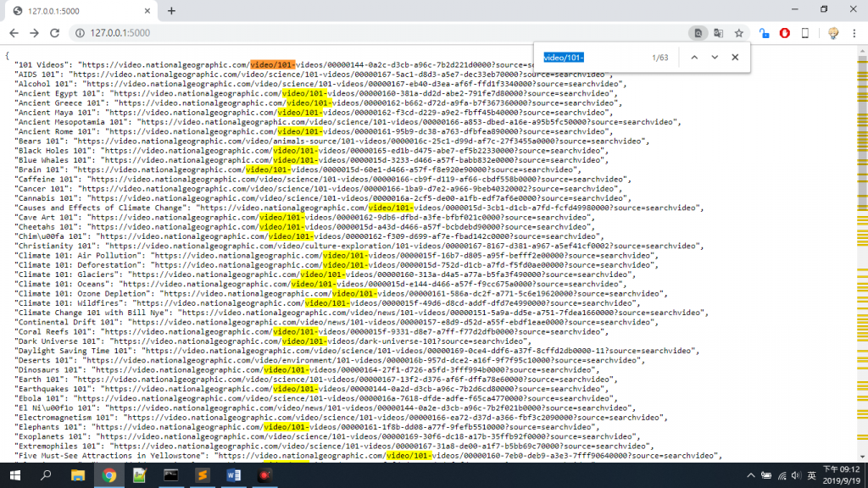The width and height of the screenshot is (868, 488).
Task: Open a new browser tab
Action: [171, 11]
